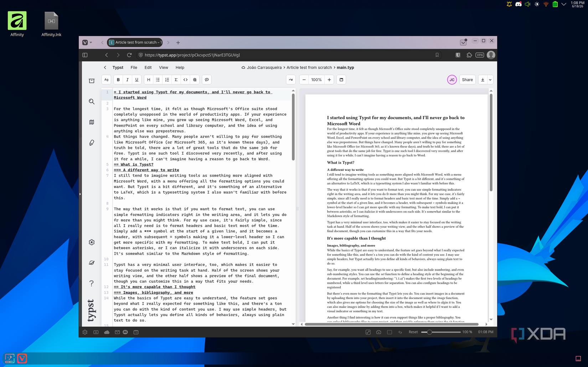Open the search panel in the Typst sidebar
This screenshot has width=588, height=367.
click(92, 101)
